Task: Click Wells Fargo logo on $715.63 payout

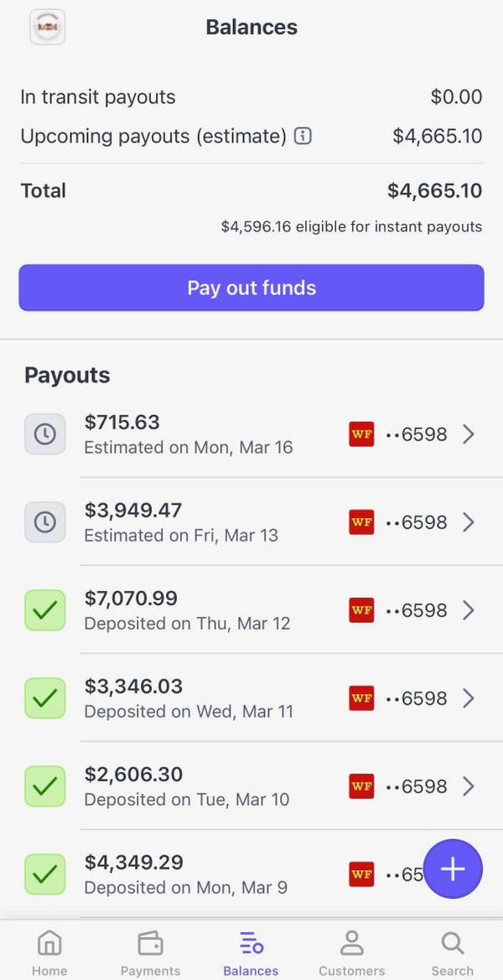Action: [361, 434]
